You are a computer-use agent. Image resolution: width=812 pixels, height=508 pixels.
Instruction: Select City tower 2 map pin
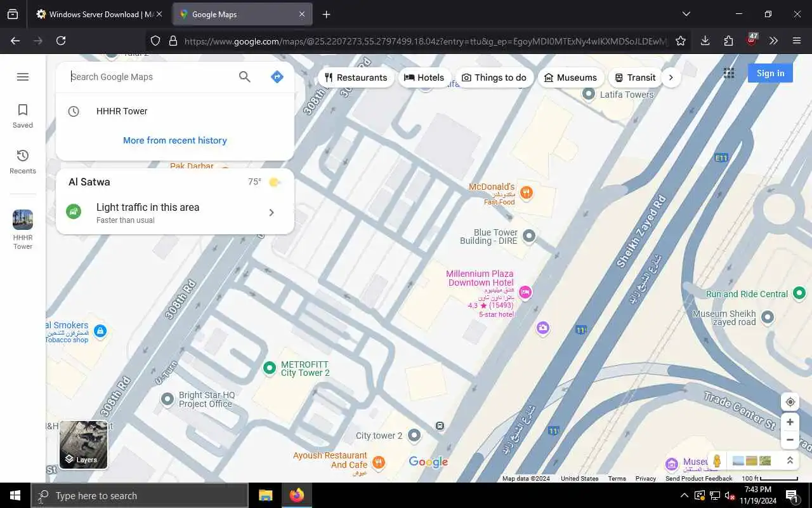[x=414, y=435]
